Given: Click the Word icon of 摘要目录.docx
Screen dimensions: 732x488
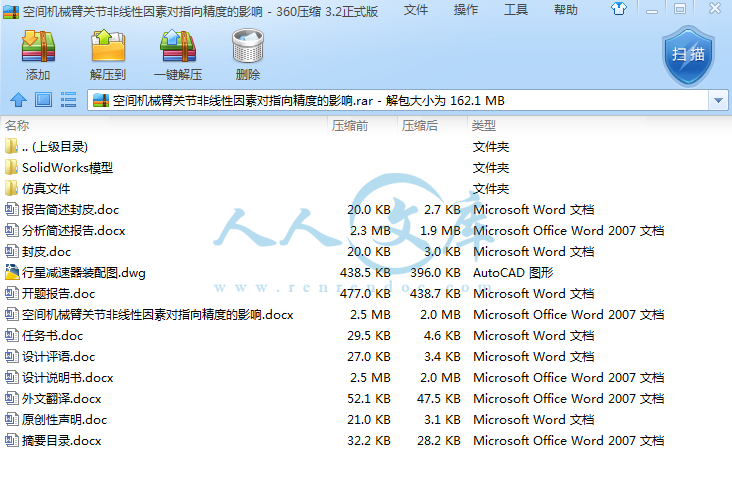Looking at the screenshot, I should coord(12,440).
